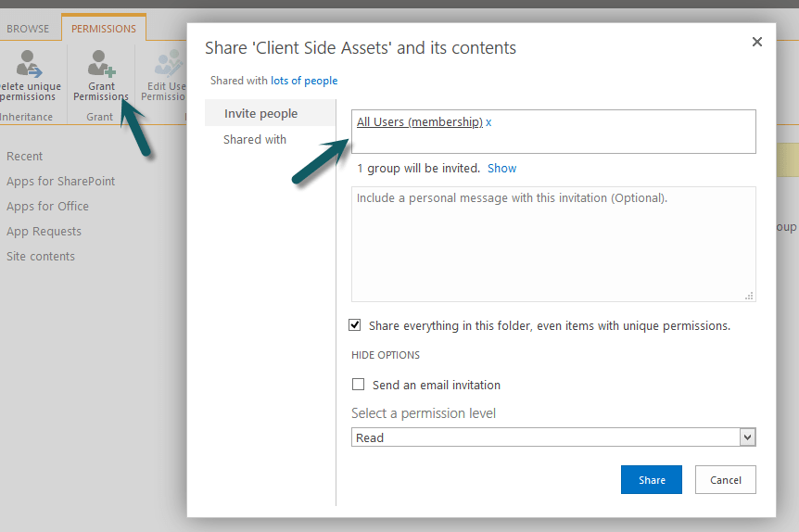Click the Edit User Permissions icon

tap(170, 64)
